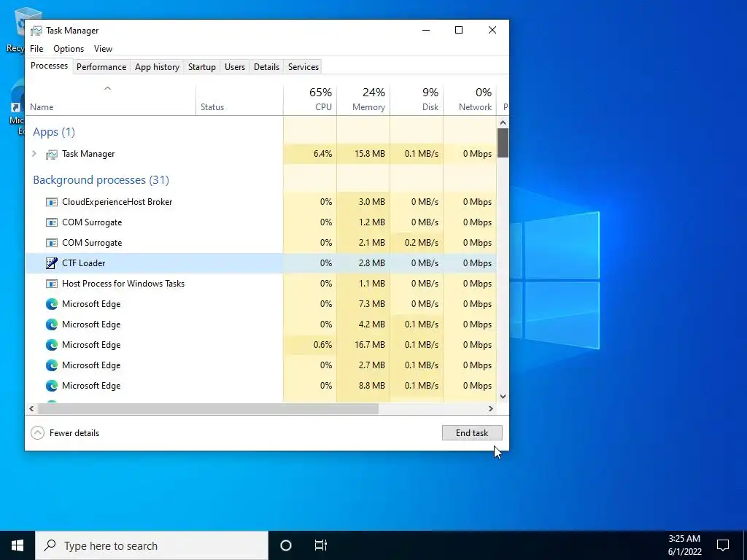Open the Action Center notification icon

click(x=723, y=545)
